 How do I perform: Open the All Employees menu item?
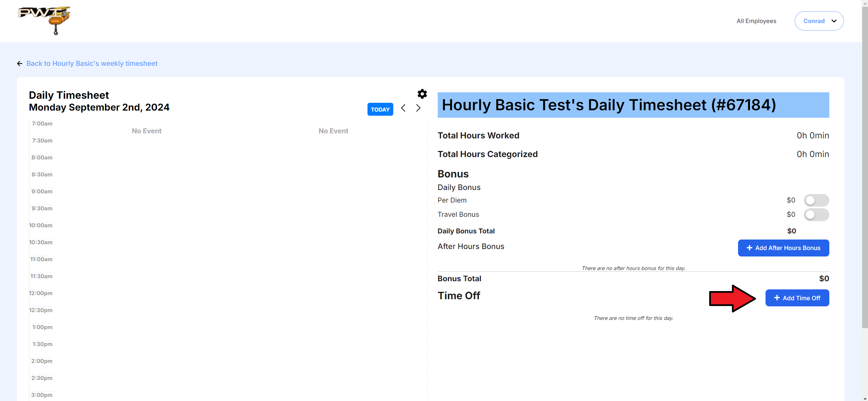[756, 21]
